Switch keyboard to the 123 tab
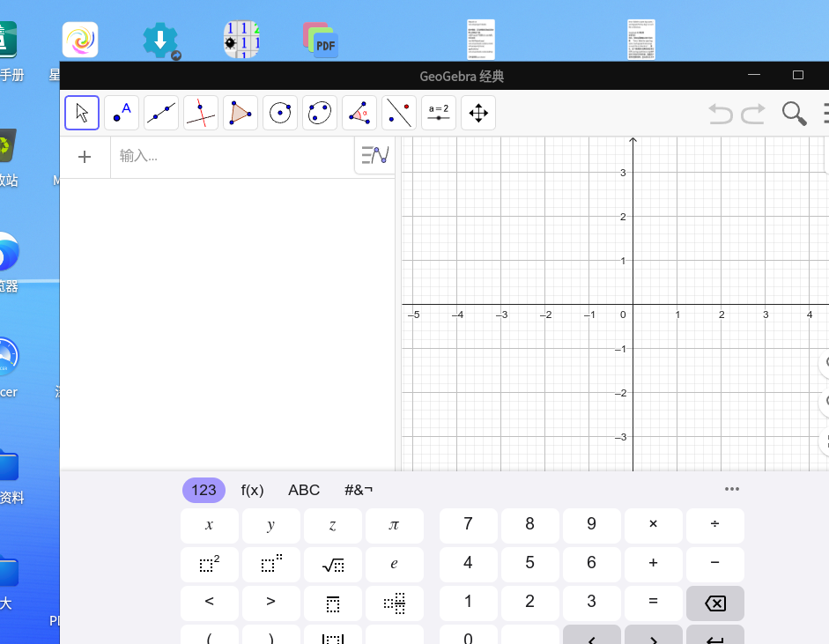The image size is (829, 644). 204,490
